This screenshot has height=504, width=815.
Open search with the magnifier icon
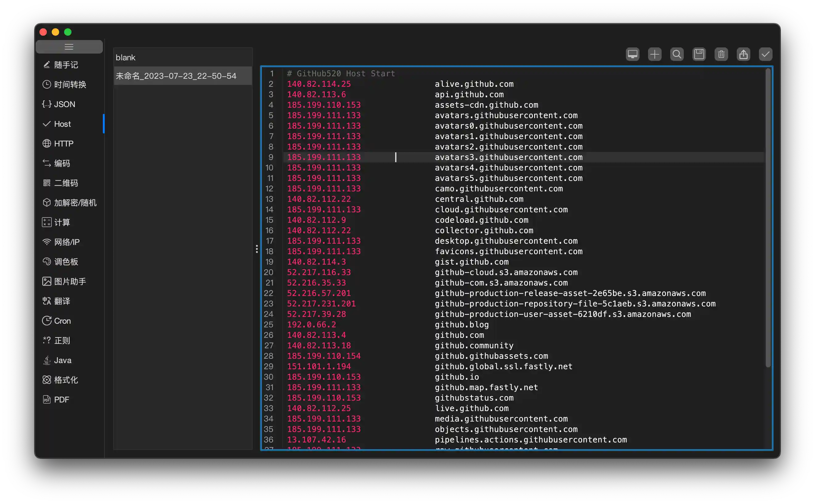click(x=677, y=54)
